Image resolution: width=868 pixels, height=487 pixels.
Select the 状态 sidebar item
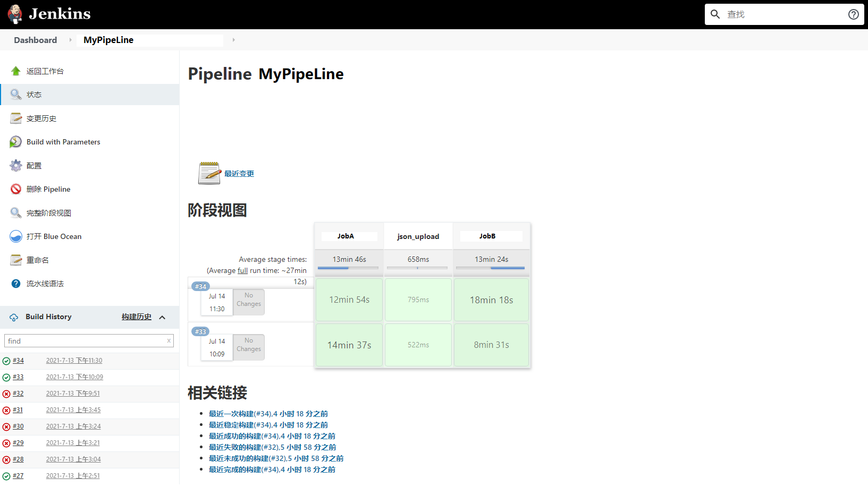33,94
